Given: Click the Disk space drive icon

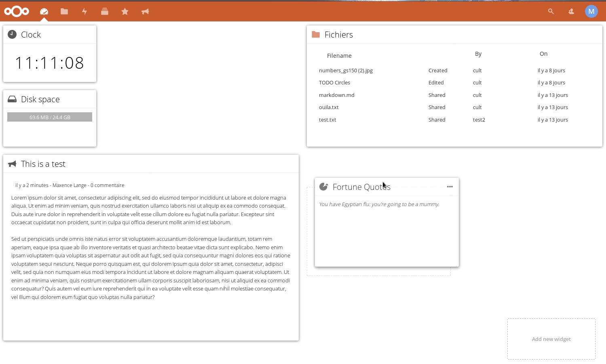Looking at the screenshot, I should coord(12,99).
